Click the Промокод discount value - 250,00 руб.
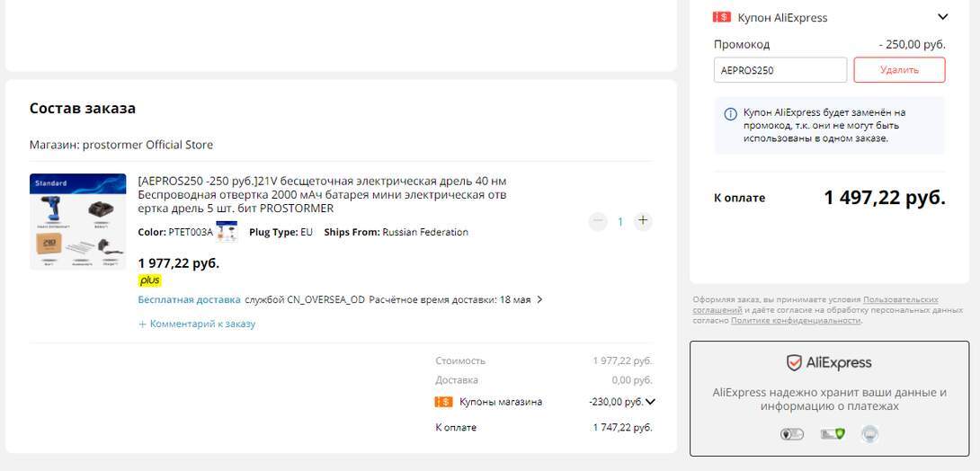The image size is (980, 471). (912, 45)
